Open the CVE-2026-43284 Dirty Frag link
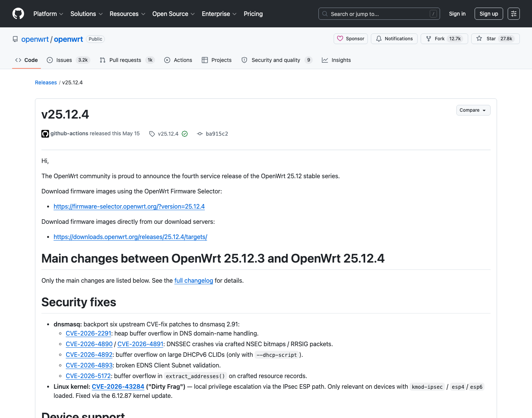The width and height of the screenshot is (532, 418). point(118,386)
